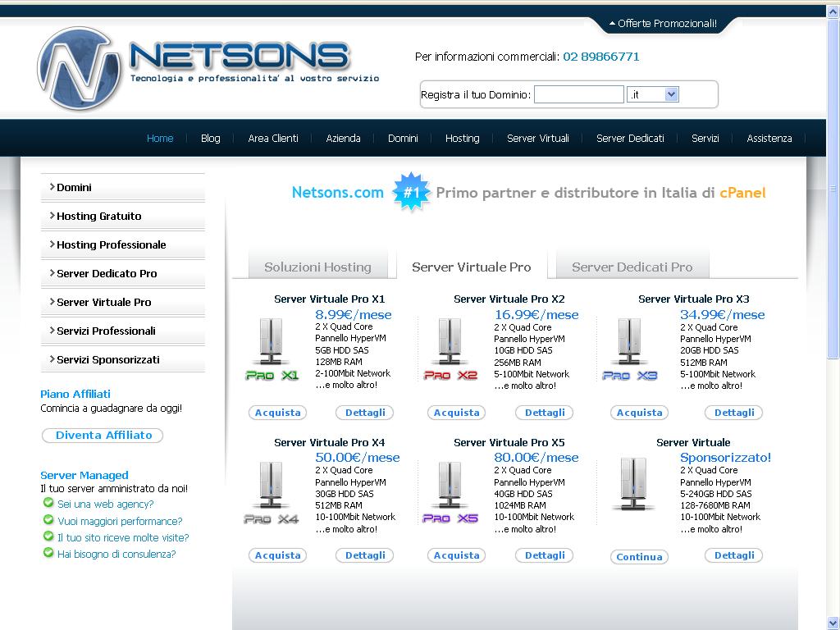
Task: Click the Piano Affiliati heading link
Action: (x=75, y=395)
